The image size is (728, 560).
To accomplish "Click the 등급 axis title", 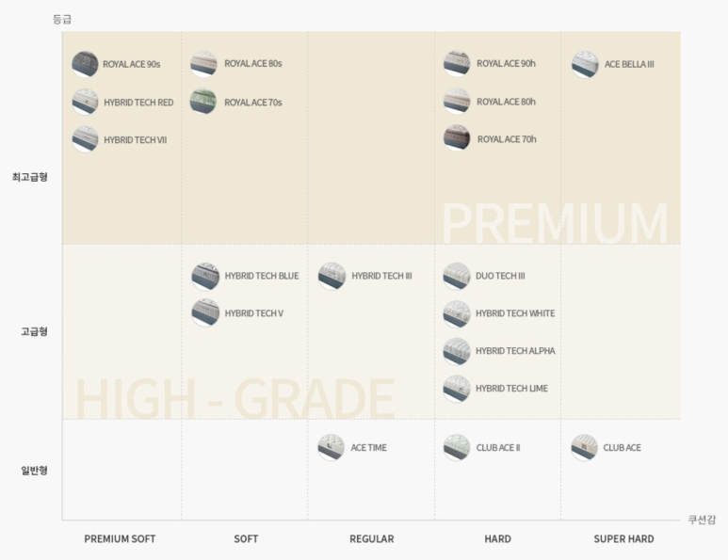I will click(62, 20).
